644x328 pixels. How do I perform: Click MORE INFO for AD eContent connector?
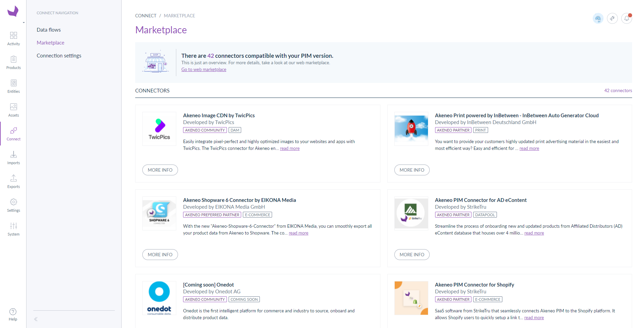pos(412,255)
